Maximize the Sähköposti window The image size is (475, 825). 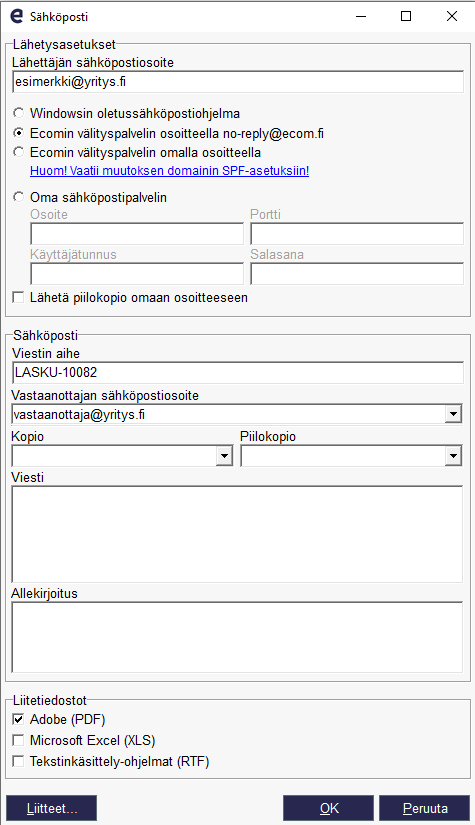[406, 16]
